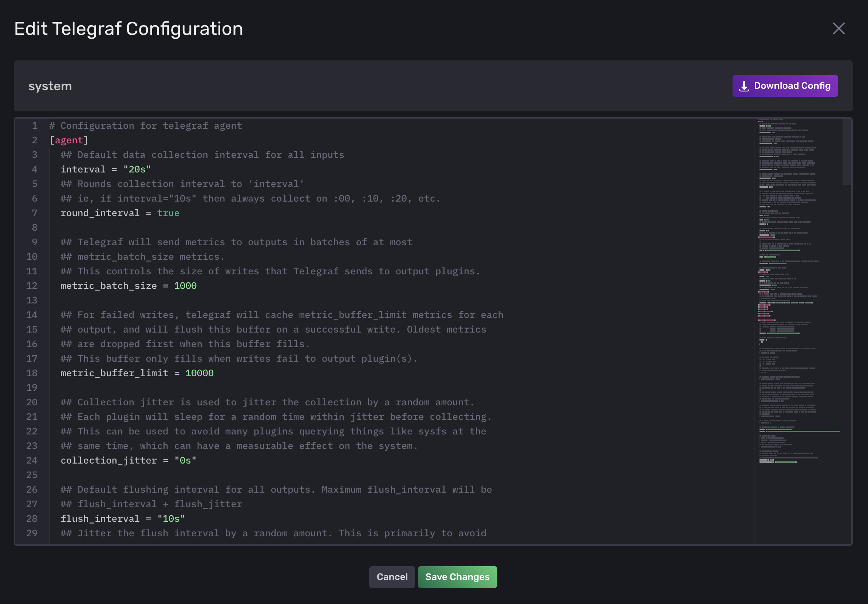The image size is (868, 604).
Task: Click the 'Jitter the flush interval' comment
Action: [273, 533]
